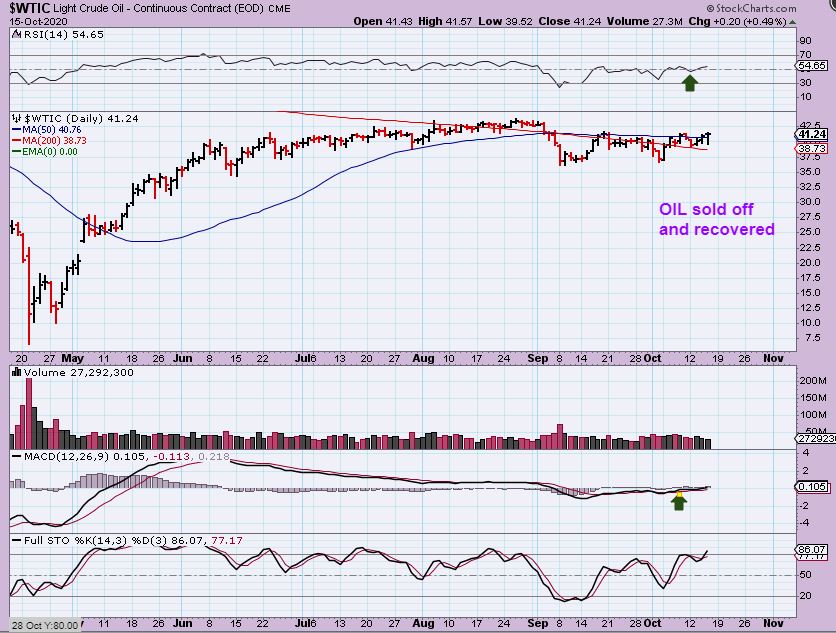The image size is (836, 633).
Task: Click the Close 41.24 header value
Action: [569, 21]
